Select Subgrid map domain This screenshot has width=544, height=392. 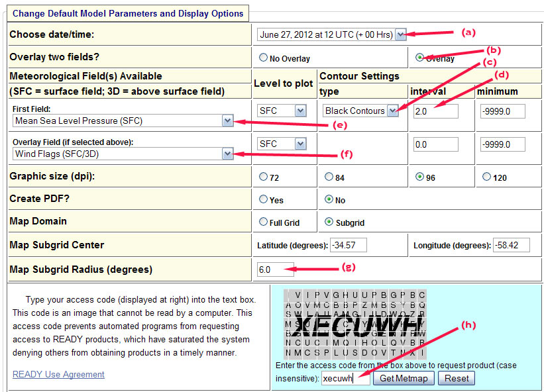(329, 221)
